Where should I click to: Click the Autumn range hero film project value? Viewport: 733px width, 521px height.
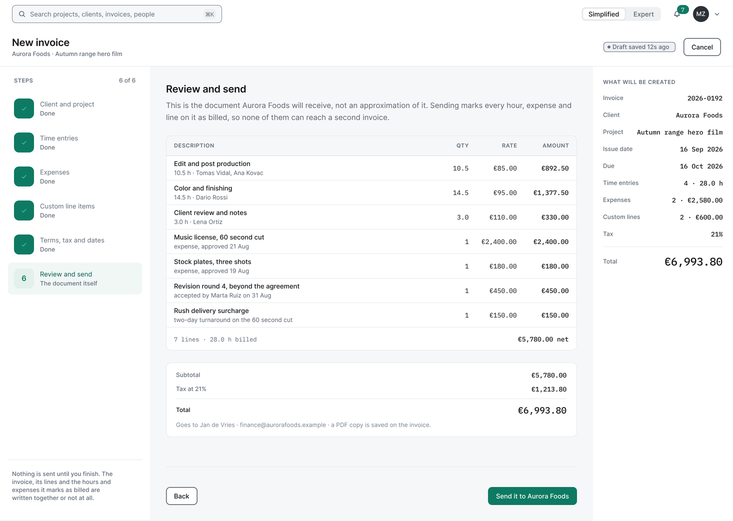[x=679, y=132]
